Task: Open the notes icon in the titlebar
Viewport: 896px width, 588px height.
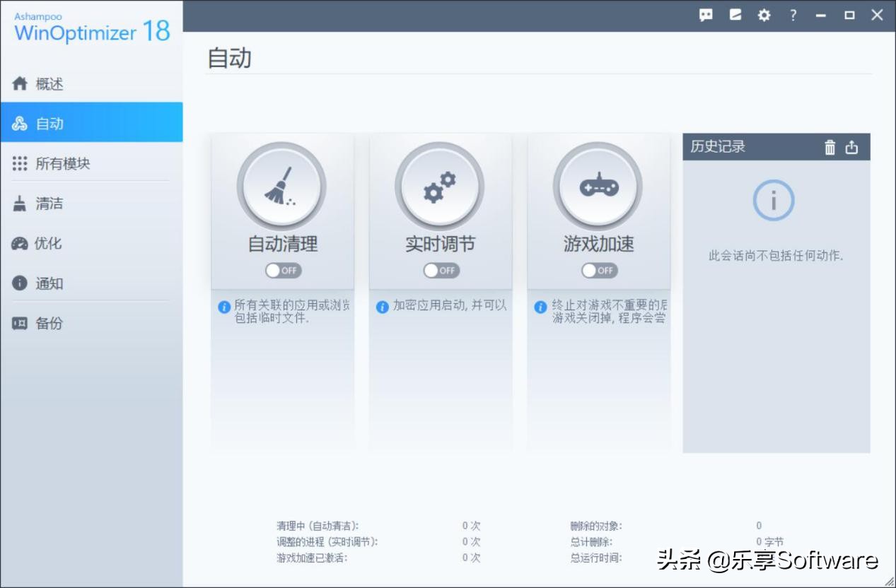Action: (734, 14)
